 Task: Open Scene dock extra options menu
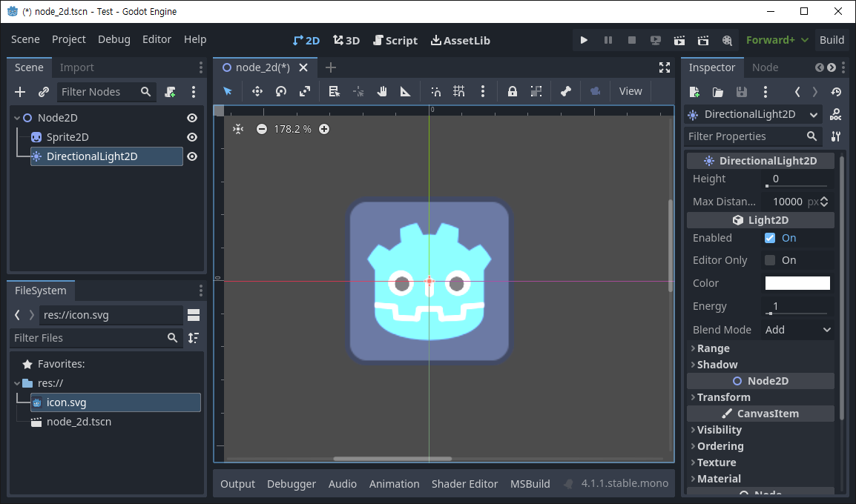click(x=194, y=92)
